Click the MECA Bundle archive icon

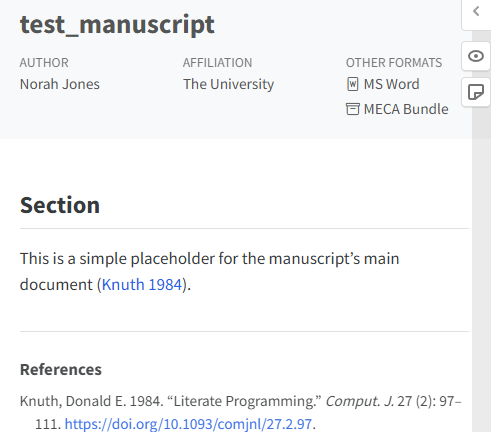pos(353,109)
